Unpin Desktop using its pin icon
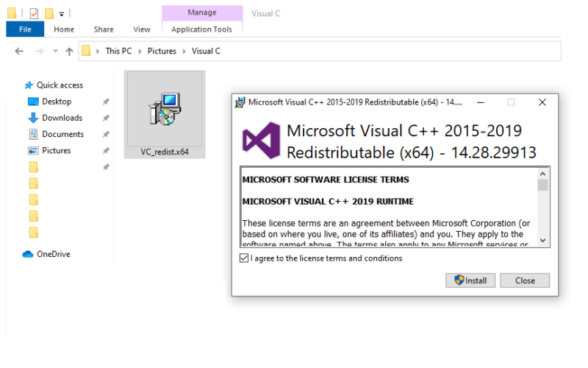Viewport: 588px width, 368px height. click(x=106, y=102)
